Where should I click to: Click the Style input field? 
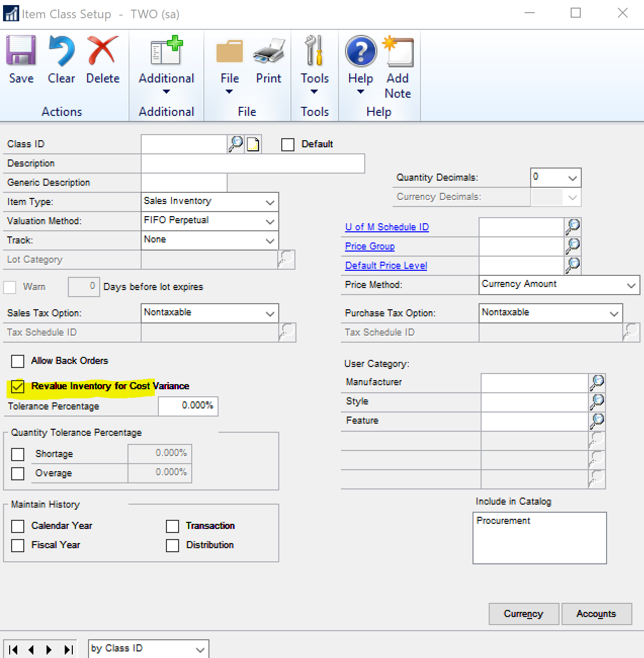tap(535, 402)
